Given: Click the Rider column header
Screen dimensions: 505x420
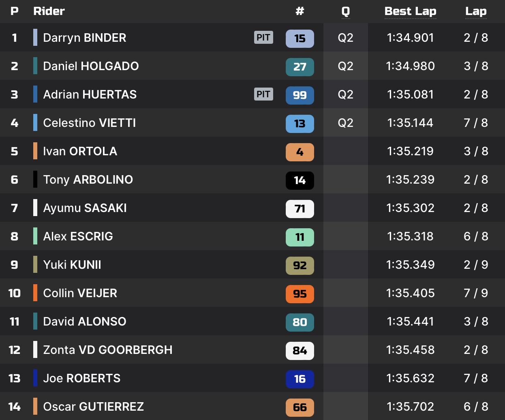Looking at the screenshot, I should [x=49, y=11].
